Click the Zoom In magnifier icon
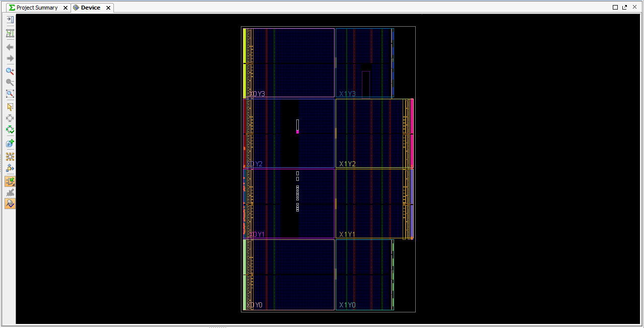Image resolution: width=644 pixels, height=328 pixels. click(x=10, y=71)
